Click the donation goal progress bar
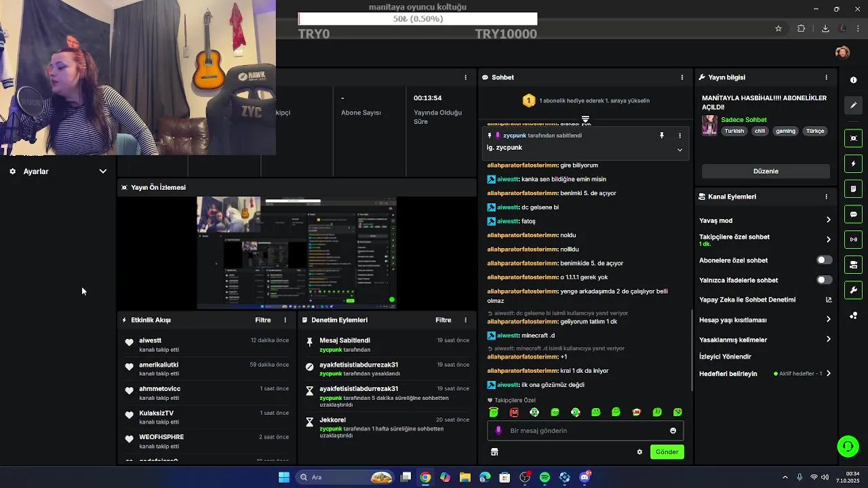 418,19
